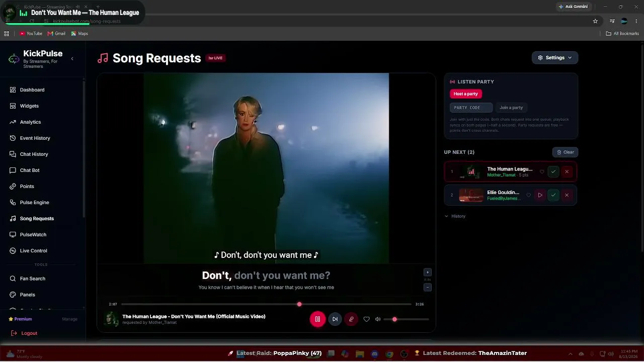Viewport: 644px width, 362px height.
Task: Click the Panels sidebar icon
Action: 13,295
